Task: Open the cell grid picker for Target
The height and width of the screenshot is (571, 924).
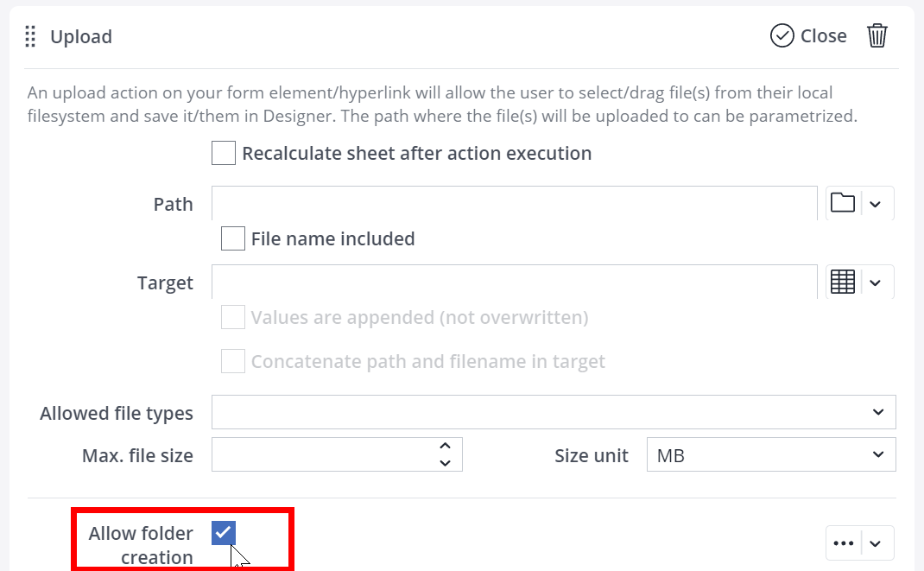Action: pos(843,282)
